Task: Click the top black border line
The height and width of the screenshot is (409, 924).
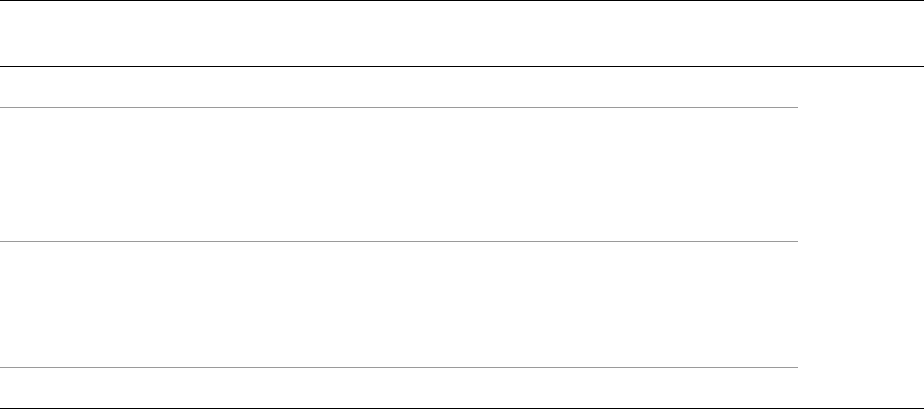Action: 462,1
